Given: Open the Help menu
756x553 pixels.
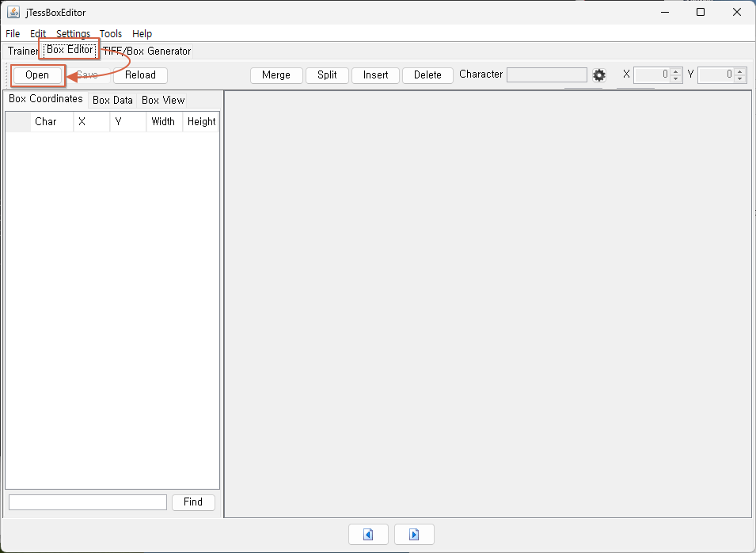Looking at the screenshot, I should 142,34.
